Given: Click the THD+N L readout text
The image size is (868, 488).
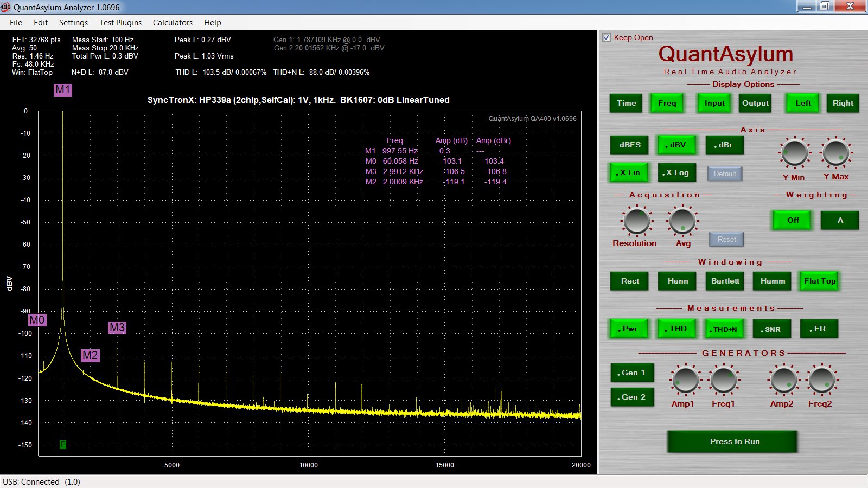Looking at the screenshot, I should [321, 72].
